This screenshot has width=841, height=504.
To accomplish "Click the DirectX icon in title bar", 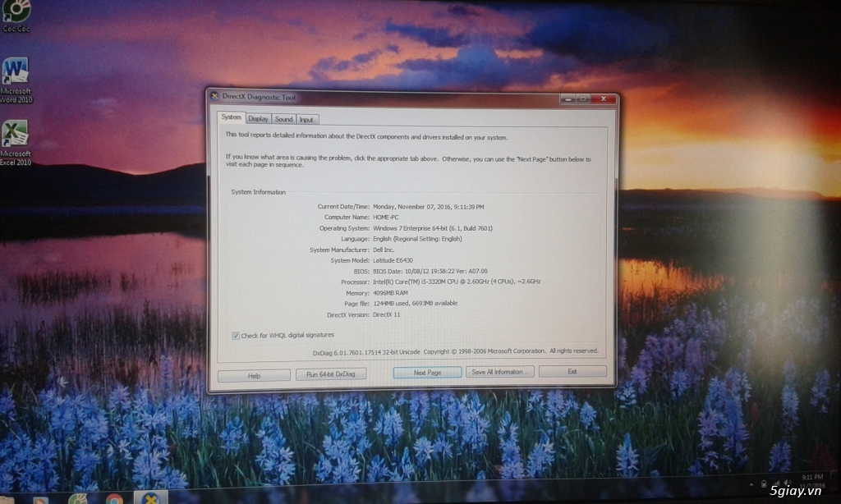I will point(215,97).
